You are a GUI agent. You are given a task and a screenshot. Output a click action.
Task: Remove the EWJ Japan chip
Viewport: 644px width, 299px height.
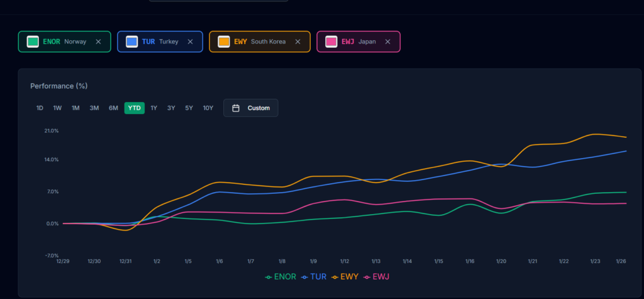pyautogui.click(x=387, y=42)
